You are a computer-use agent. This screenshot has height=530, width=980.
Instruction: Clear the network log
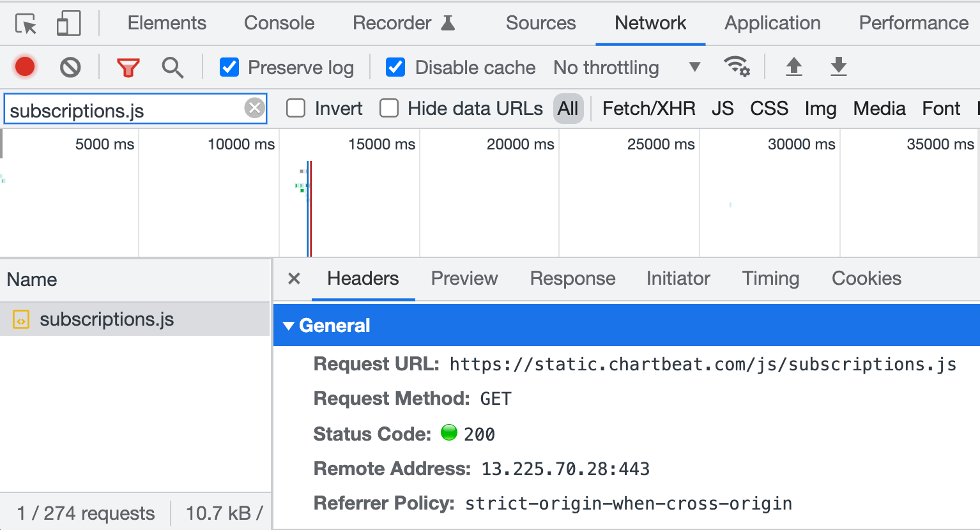click(x=70, y=67)
